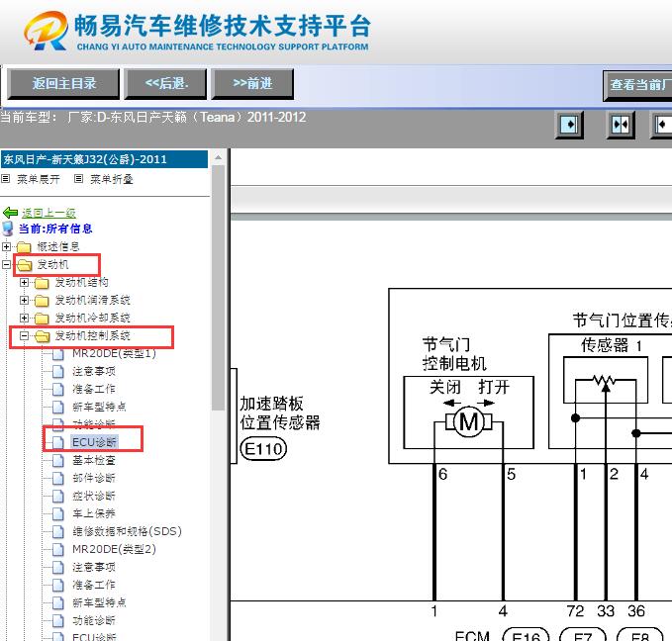Image resolution: width=672 pixels, height=641 pixels.
Task: Collapse the 发动机控制系统 tree node
Action: point(24,336)
